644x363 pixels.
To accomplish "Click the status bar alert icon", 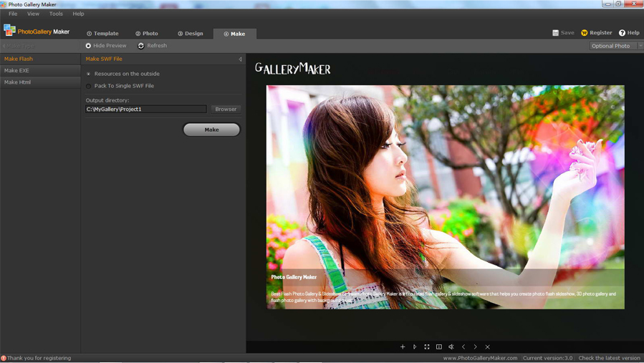I will click(x=4, y=358).
